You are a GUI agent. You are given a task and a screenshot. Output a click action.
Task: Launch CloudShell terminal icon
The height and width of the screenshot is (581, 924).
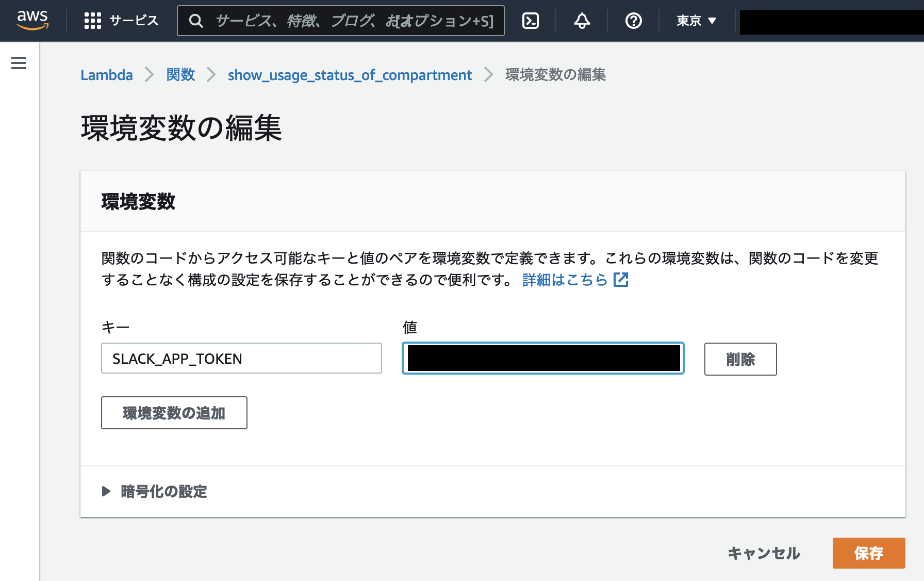tap(530, 21)
